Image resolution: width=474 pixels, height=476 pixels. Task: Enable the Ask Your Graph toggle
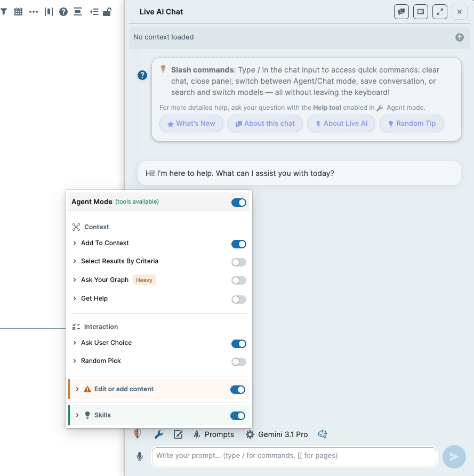pyautogui.click(x=239, y=280)
